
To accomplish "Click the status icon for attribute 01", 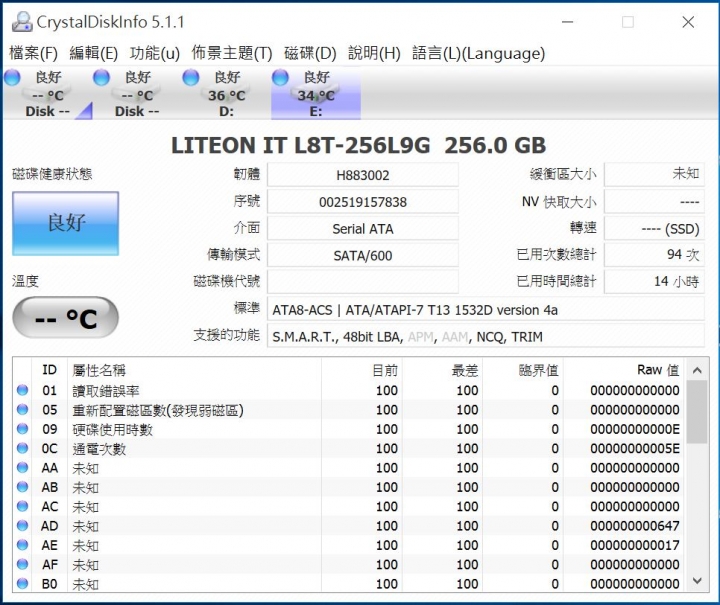I will point(22,390).
